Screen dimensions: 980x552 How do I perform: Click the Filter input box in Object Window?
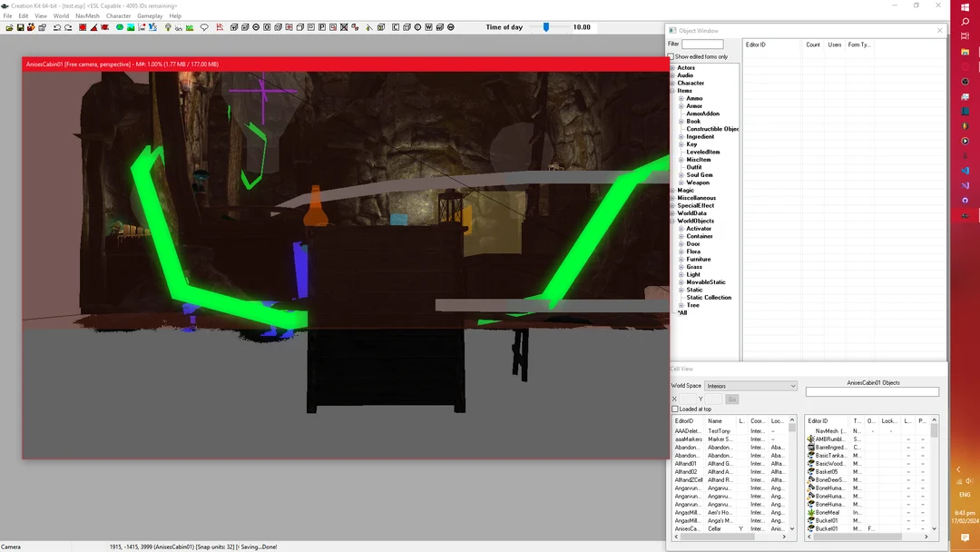(x=703, y=43)
